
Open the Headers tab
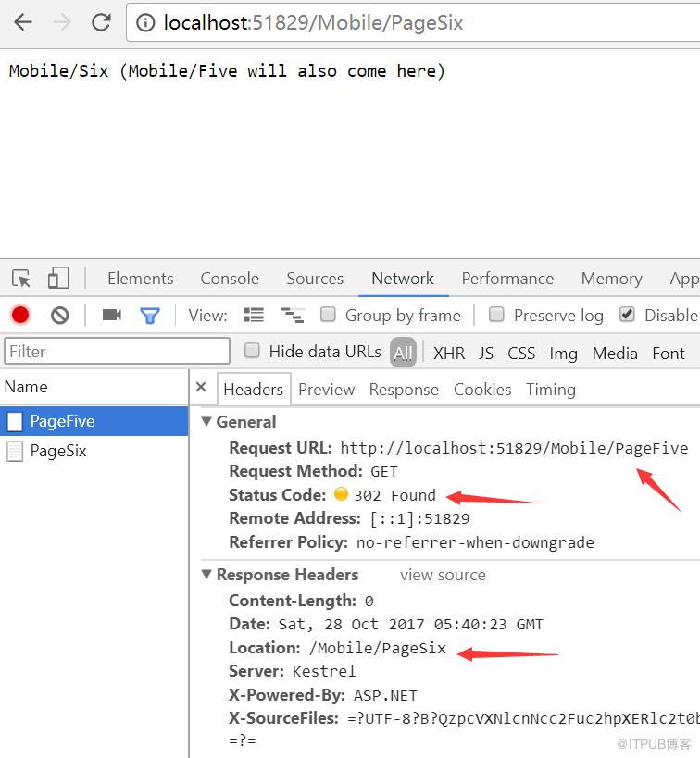point(254,390)
